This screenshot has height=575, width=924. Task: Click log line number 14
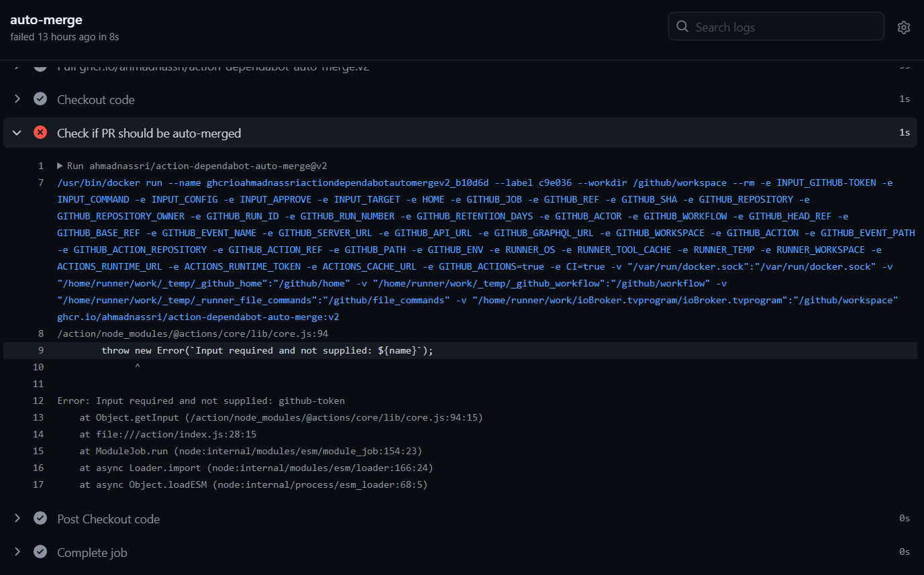click(x=38, y=434)
